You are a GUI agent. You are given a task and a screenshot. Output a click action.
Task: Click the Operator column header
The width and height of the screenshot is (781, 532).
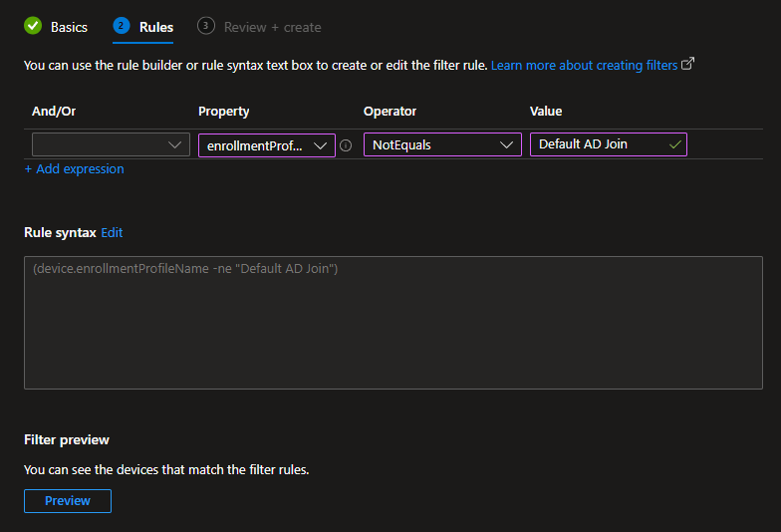coord(390,112)
